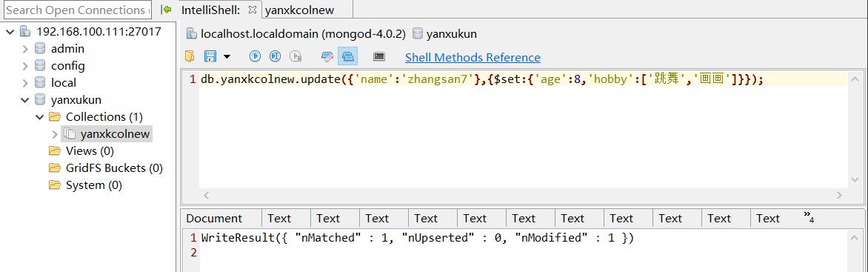Click the open script folder icon
The width and height of the screenshot is (868, 272).
tap(190, 56)
